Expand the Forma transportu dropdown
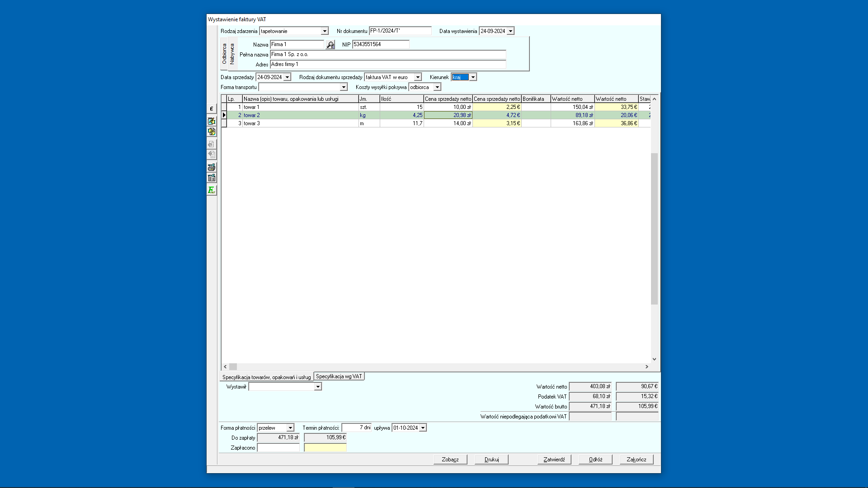Image resolution: width=868 pixels, height=488 pixels. [x=344, y=87]
